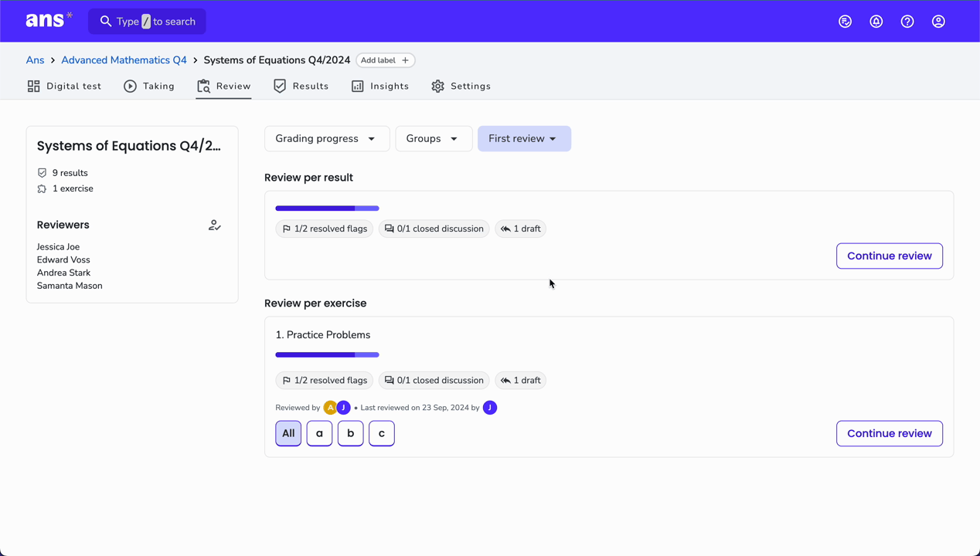The height and width of the screenshot is (556, 980).
Task: Click the Digital test grid icon
Action: coord(33,86)
